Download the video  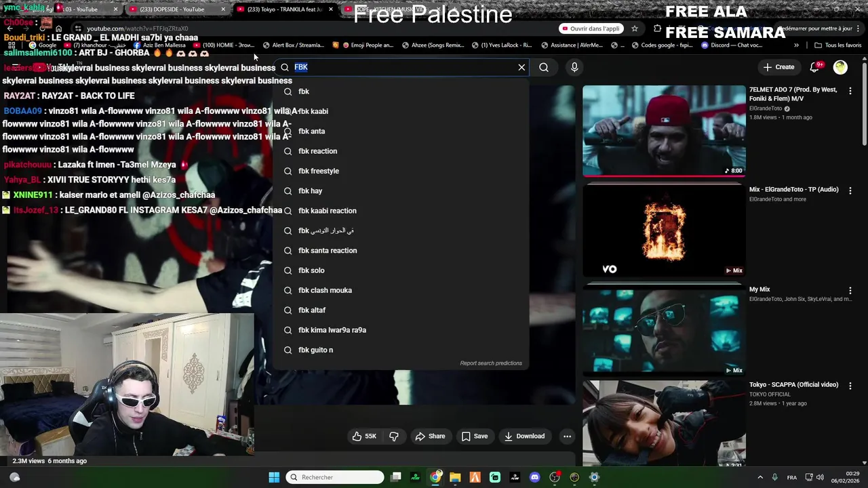pos(524,436)
